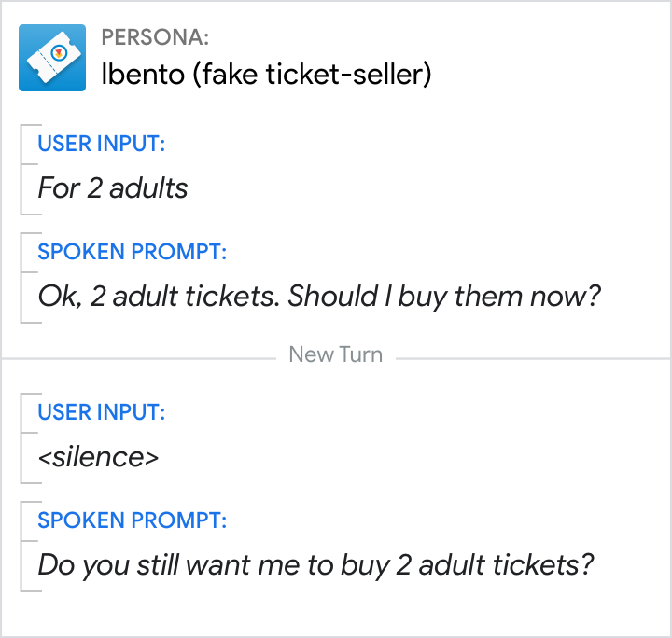Click the question "Should I buy them now?"

click(x=444, y=297)
